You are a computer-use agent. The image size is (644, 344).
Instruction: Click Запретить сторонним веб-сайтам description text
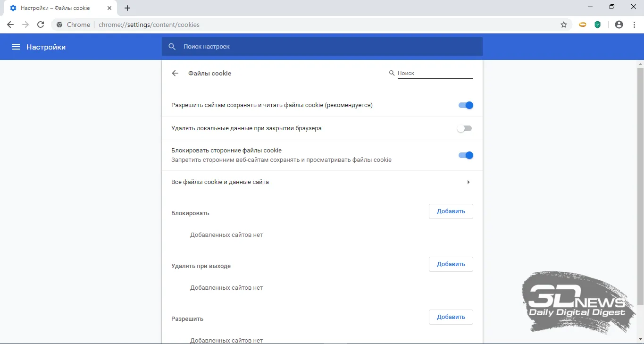pyautogui.click(x=281, y=160)
